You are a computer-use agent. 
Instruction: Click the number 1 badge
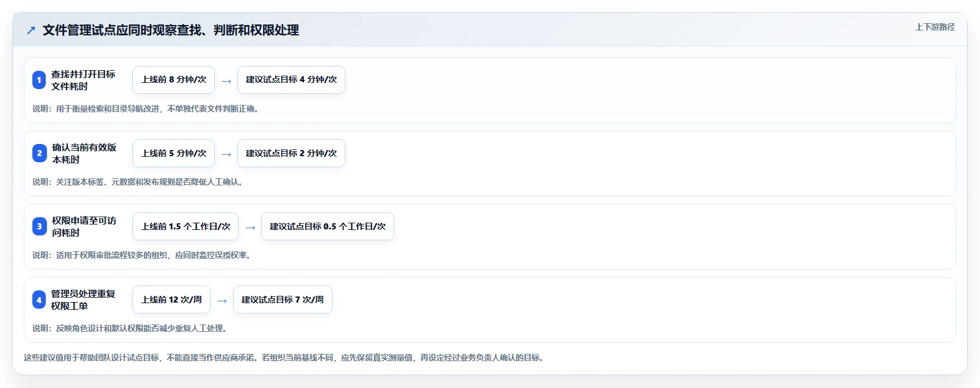click(39, 80)
